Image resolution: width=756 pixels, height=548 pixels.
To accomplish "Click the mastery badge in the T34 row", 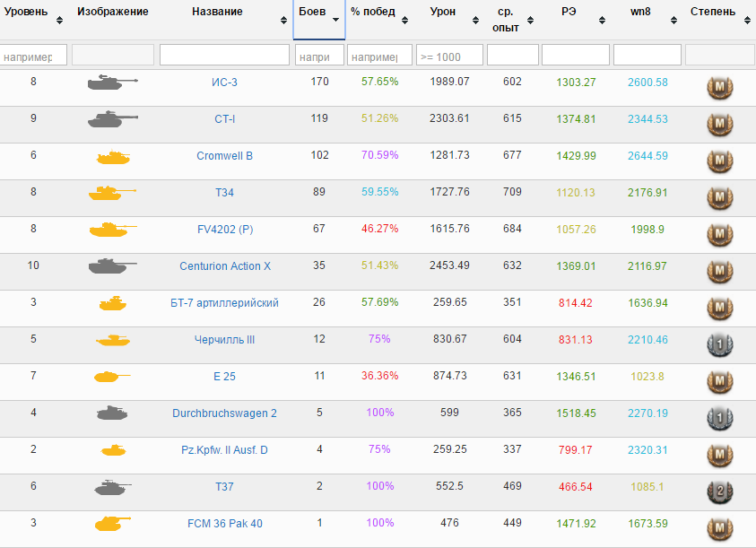I will pos(719,195).
